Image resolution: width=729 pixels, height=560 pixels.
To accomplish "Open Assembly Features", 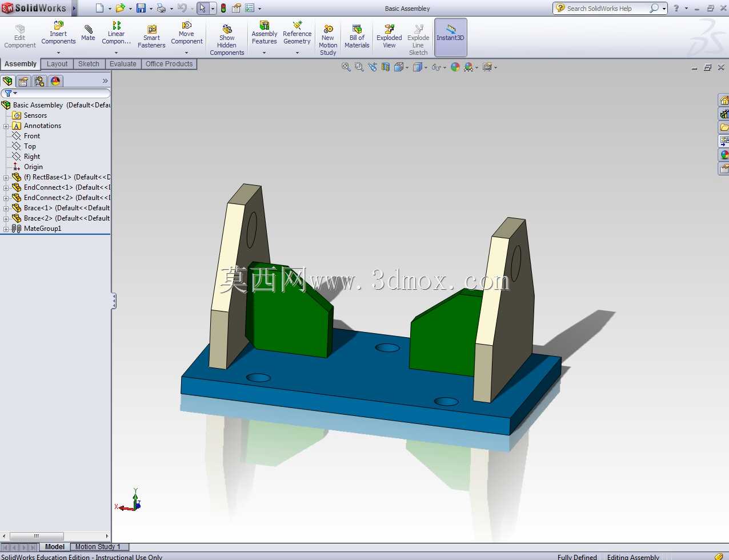I will coord(265,33).
